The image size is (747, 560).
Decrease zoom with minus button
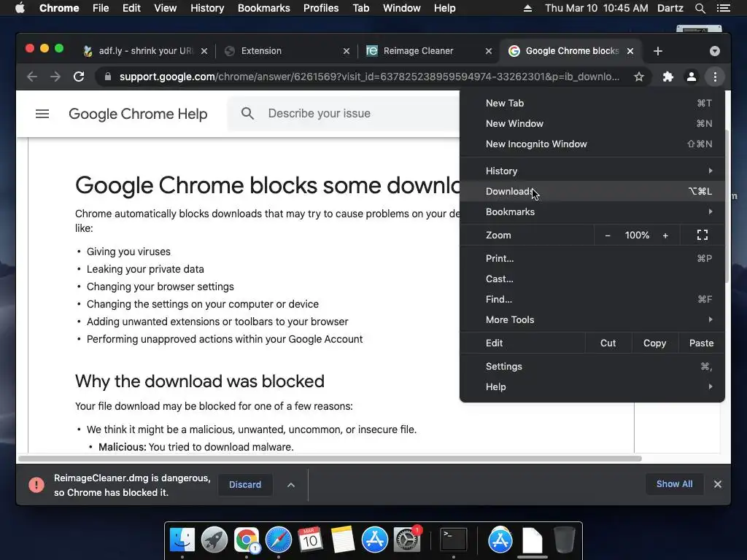pos(608,236)
